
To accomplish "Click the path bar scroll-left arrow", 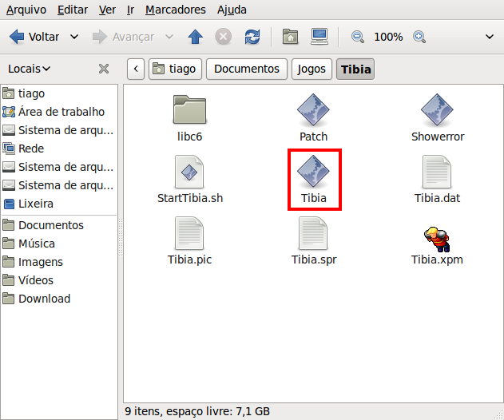I will (x=137, y=69).
